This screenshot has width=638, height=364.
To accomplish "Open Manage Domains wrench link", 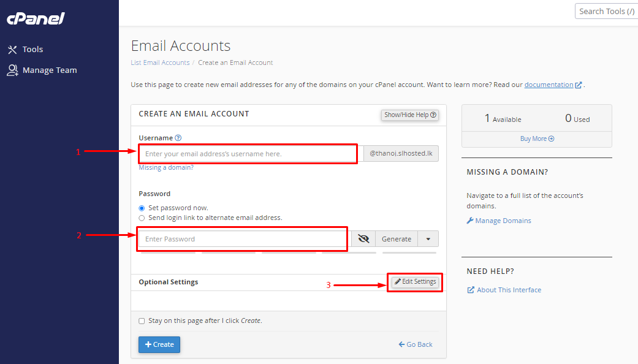I will point(503,221).
